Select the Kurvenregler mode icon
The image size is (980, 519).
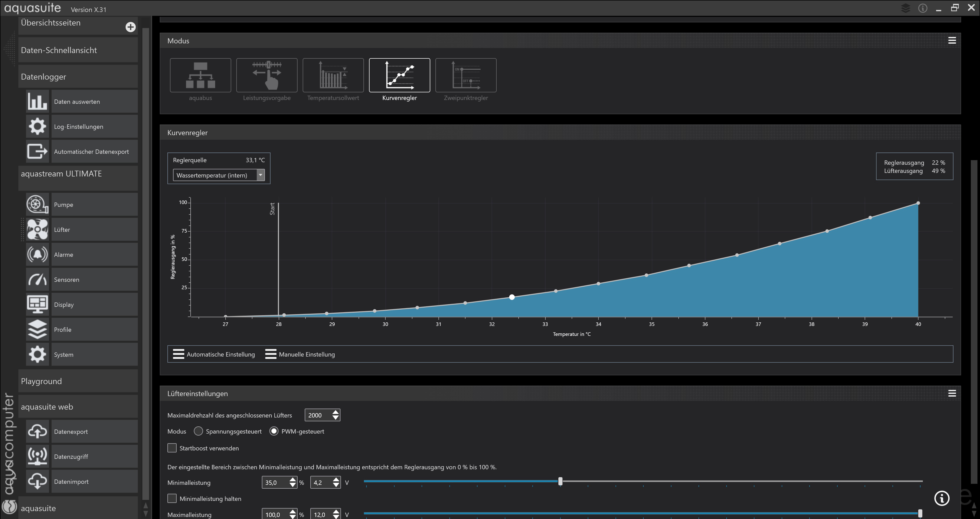pyautogui.click(x=399, y=75)
